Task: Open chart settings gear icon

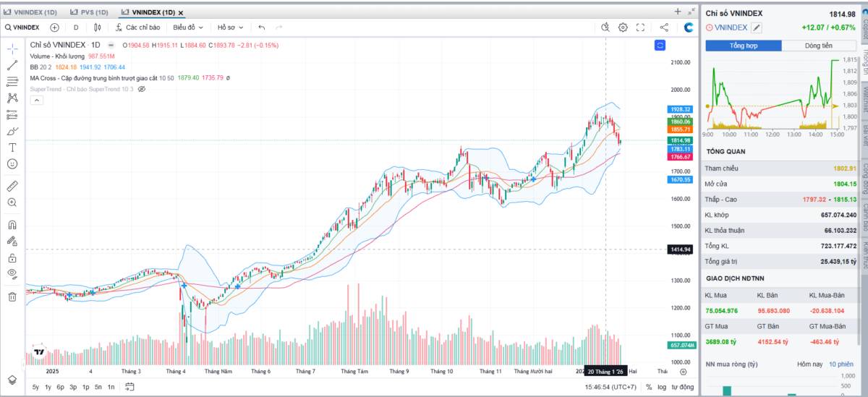Action: click(623, 27)
